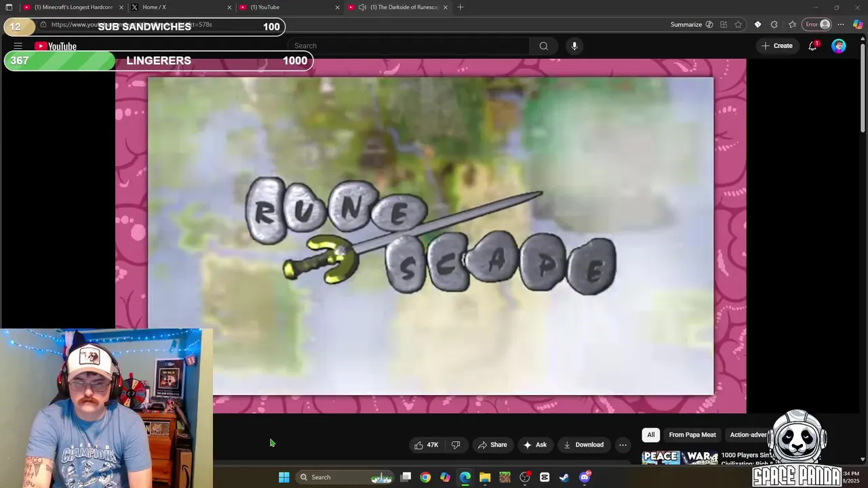Image resolution: width=868 pixels, height=488 pixels.
Task: Open CapCut from the taskbar
Action: tap(545, 477)
